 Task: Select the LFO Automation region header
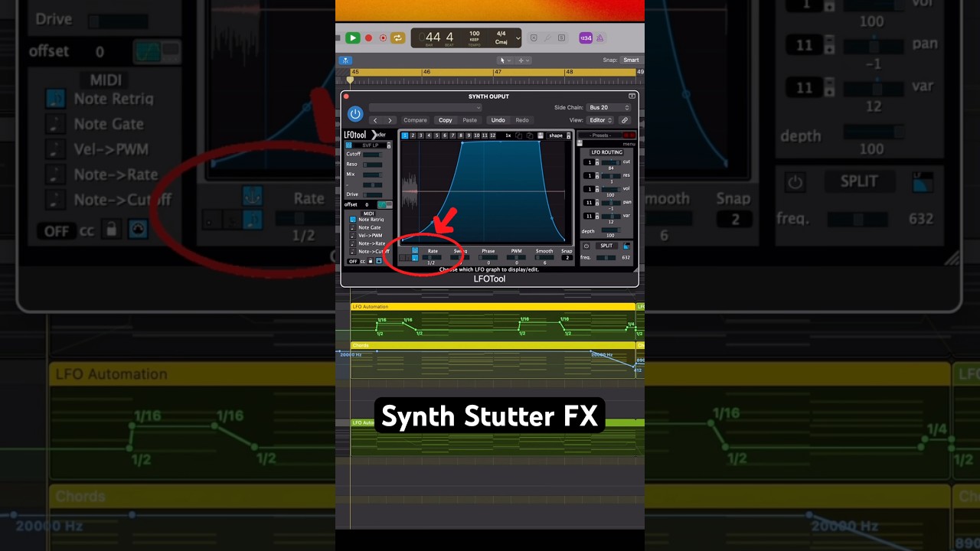tap(493, 307)
